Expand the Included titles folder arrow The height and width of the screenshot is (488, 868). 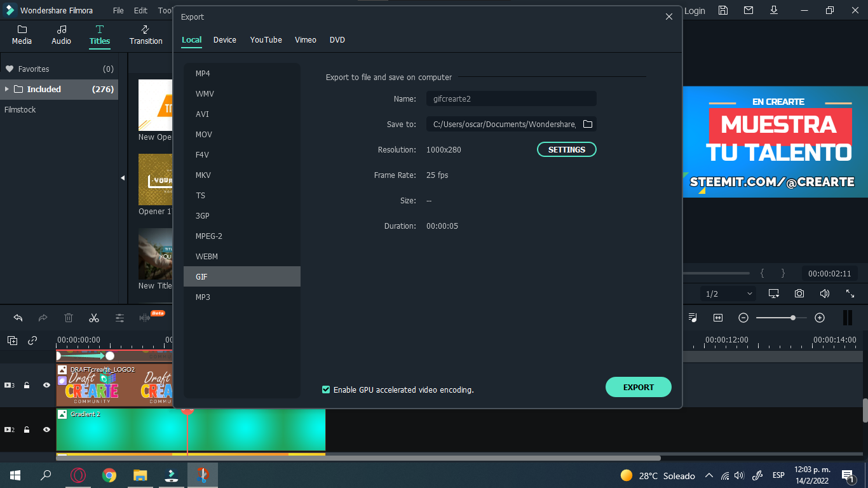click(7, 89)
